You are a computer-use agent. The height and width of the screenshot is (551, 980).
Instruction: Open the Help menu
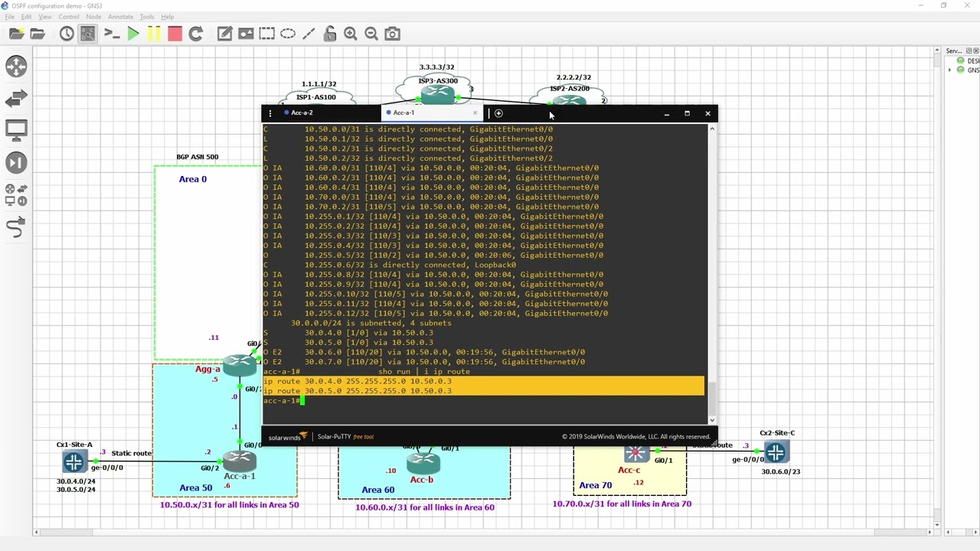pos(167,17)
